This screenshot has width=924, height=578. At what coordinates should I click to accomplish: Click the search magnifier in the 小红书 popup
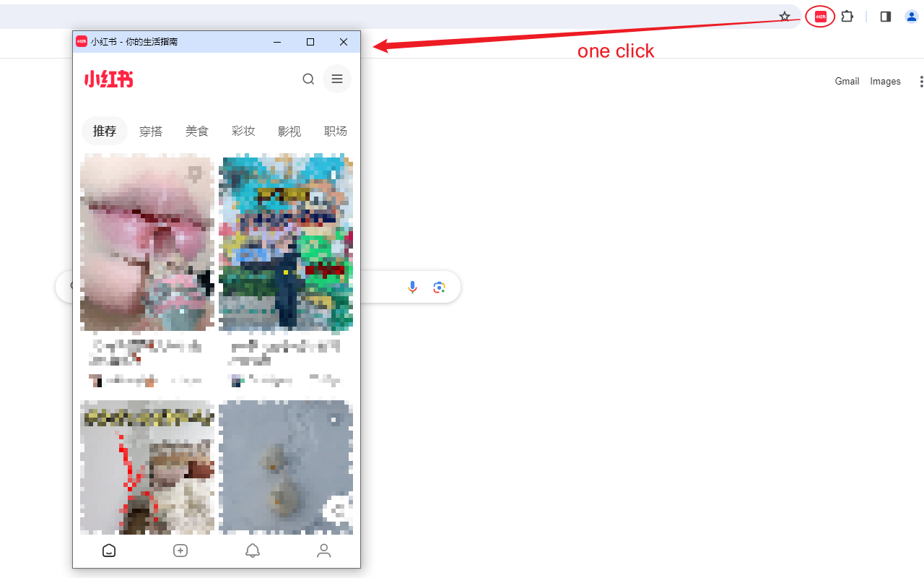point(308,79)
